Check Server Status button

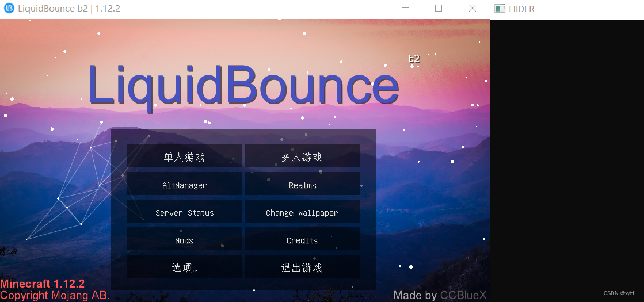[184, 211]
